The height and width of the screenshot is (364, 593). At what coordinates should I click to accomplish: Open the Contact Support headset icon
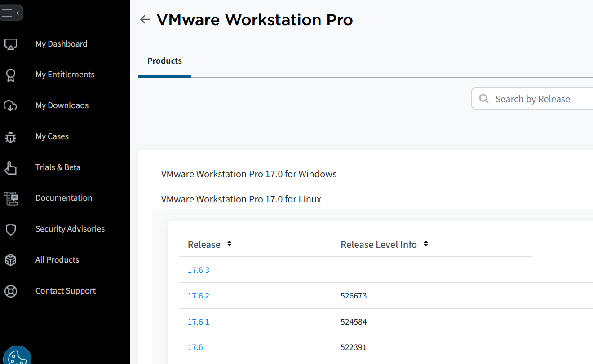11,291
